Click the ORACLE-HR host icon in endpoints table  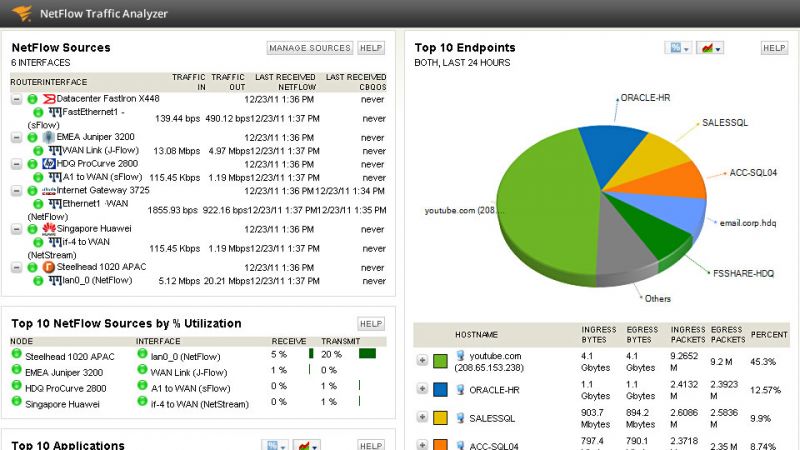pos(460,389)
